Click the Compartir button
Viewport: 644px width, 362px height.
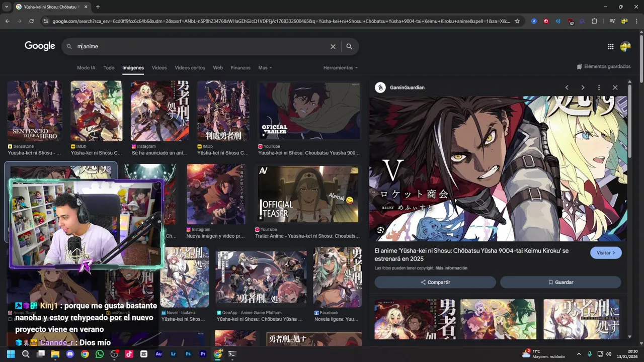pos(435,282)
